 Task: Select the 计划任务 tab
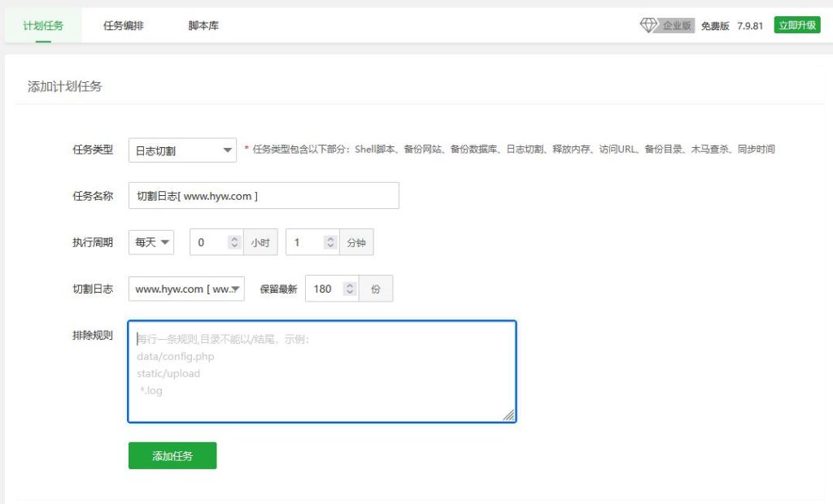coord(43,25)
